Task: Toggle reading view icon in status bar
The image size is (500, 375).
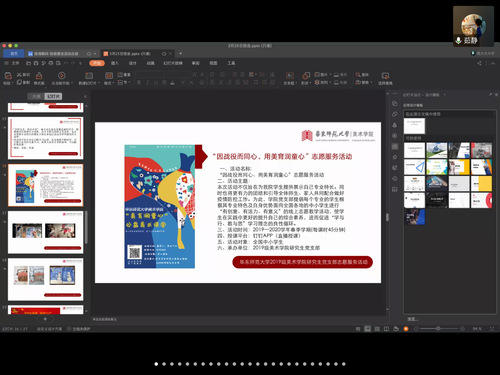Action: click(386, 329)
